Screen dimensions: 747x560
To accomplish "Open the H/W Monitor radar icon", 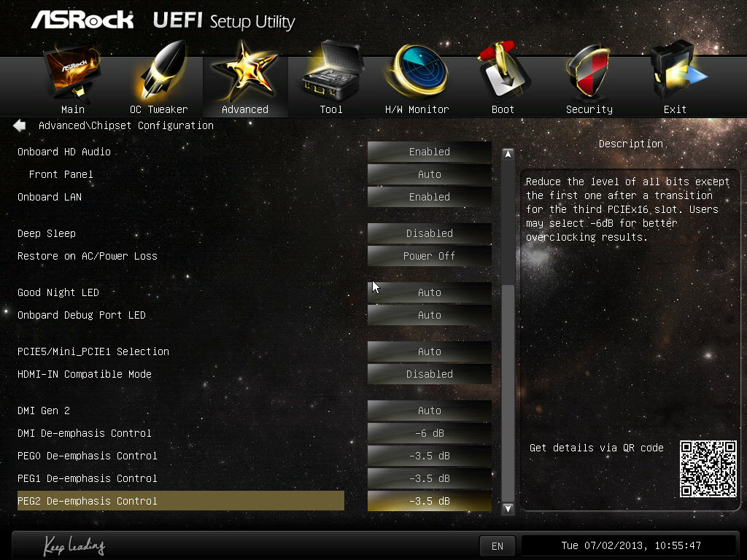I will coord(417,71).
